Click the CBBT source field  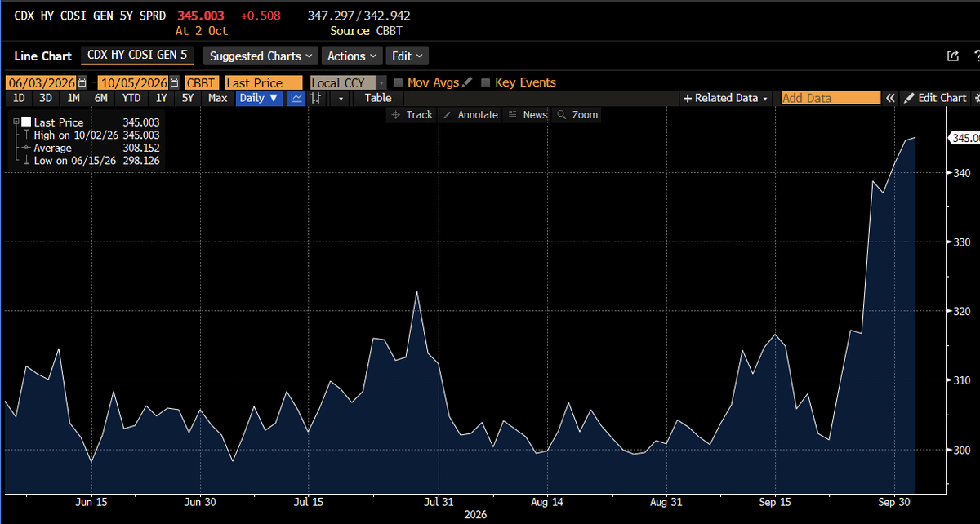[x=201, y=82]
